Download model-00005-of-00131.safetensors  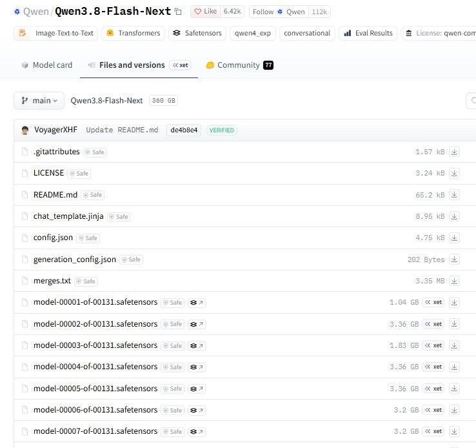point(454,388)
